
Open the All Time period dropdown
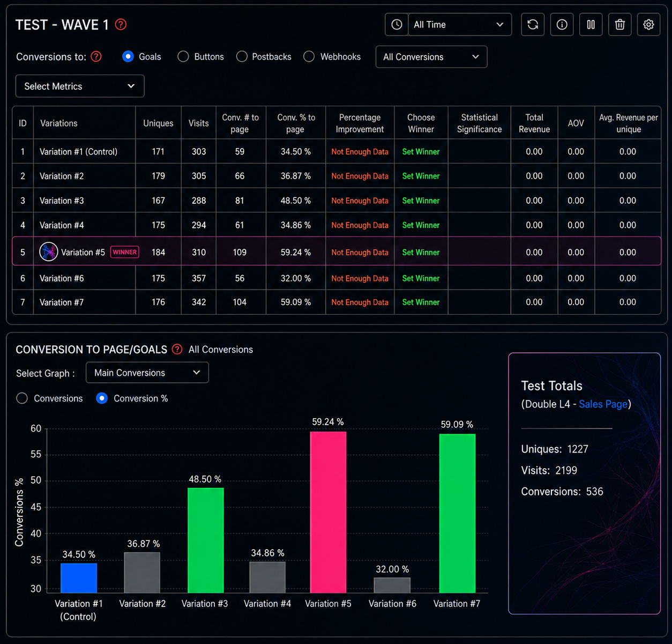(x=460, y=25)
